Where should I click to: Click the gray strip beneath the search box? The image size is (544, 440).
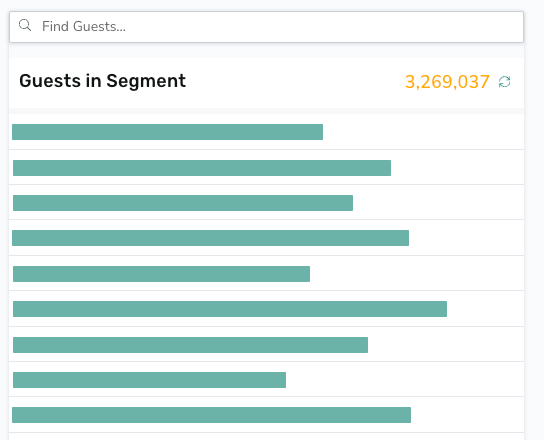point(266,50)
